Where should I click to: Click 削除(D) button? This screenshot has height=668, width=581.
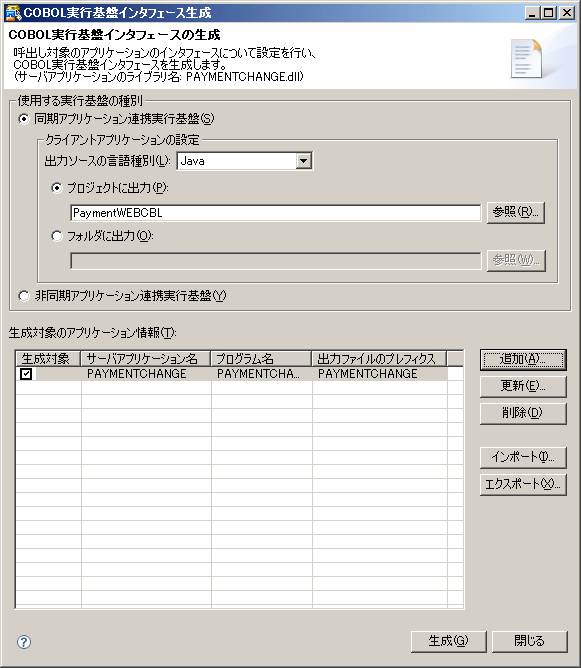pos(523,413)
